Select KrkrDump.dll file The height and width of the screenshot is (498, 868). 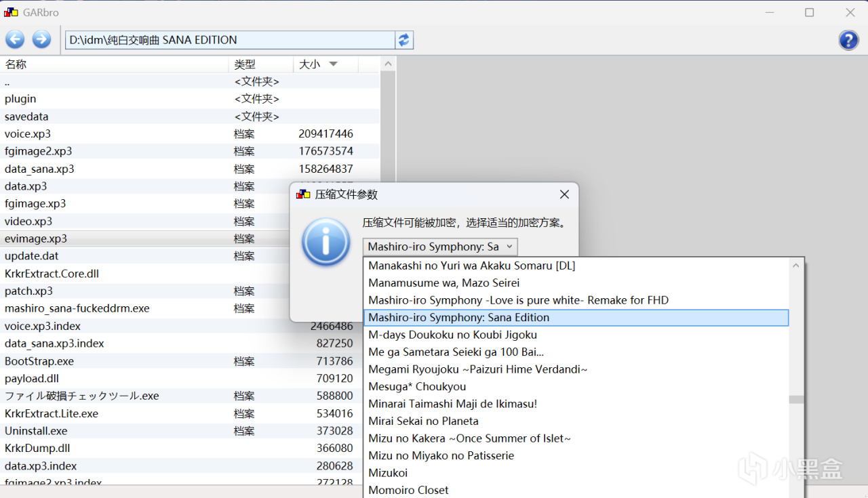(x=181, y=448)
